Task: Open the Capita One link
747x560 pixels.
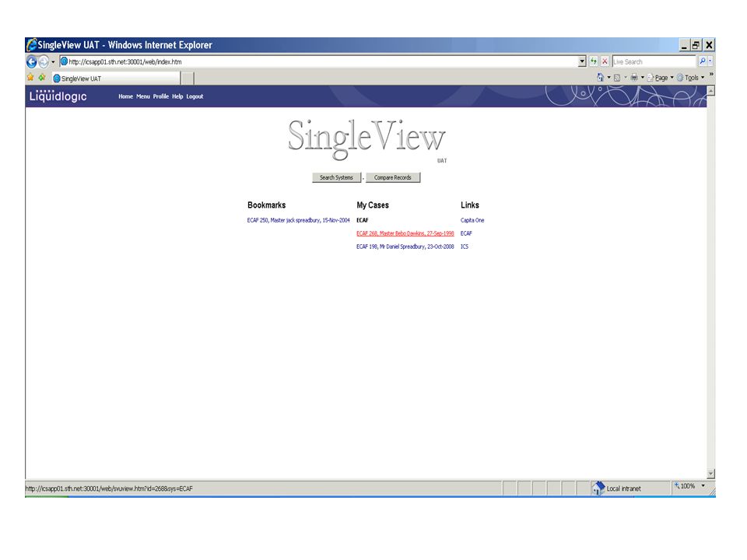Action: pos(472,220)
